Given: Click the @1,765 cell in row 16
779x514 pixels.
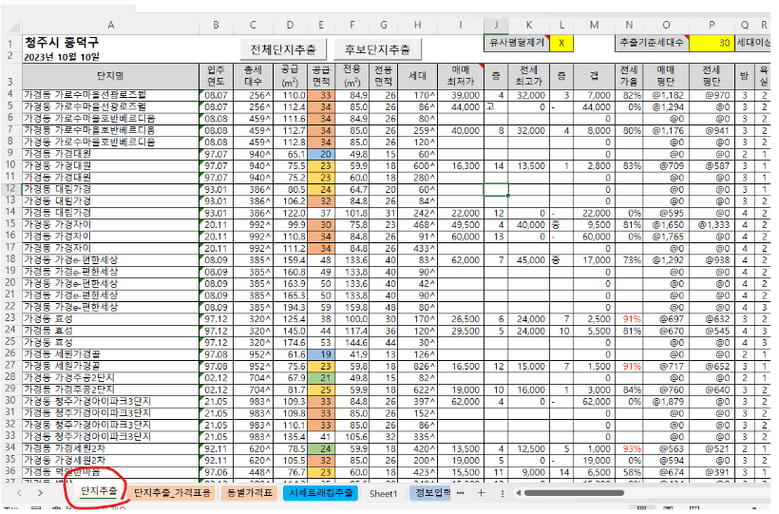Looking at the screenshot, I should 666,236.
